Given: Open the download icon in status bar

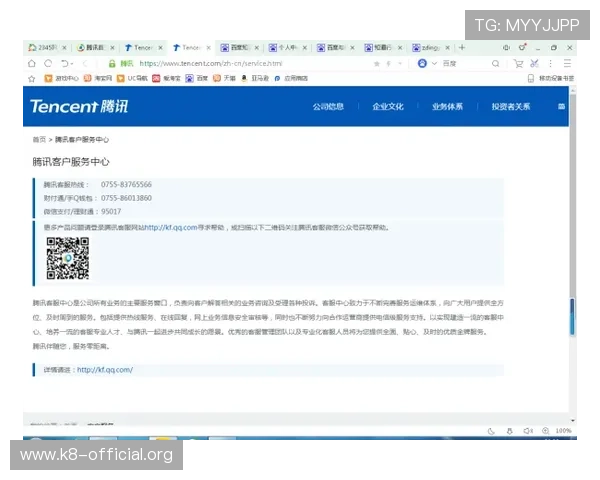Looking at the screenshot, I should tap(510, 431).
